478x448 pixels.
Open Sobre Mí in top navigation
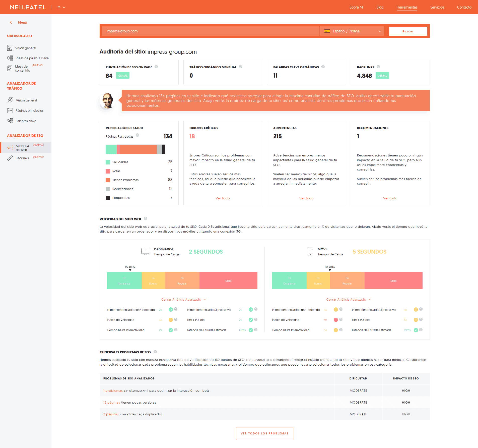pos(356,7)
